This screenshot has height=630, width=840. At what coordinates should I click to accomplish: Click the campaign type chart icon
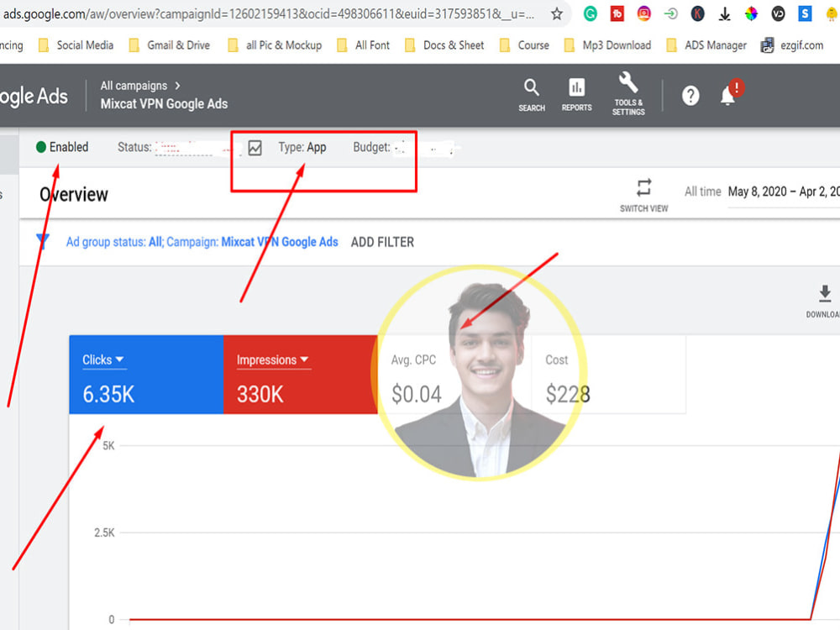[255, 148]
